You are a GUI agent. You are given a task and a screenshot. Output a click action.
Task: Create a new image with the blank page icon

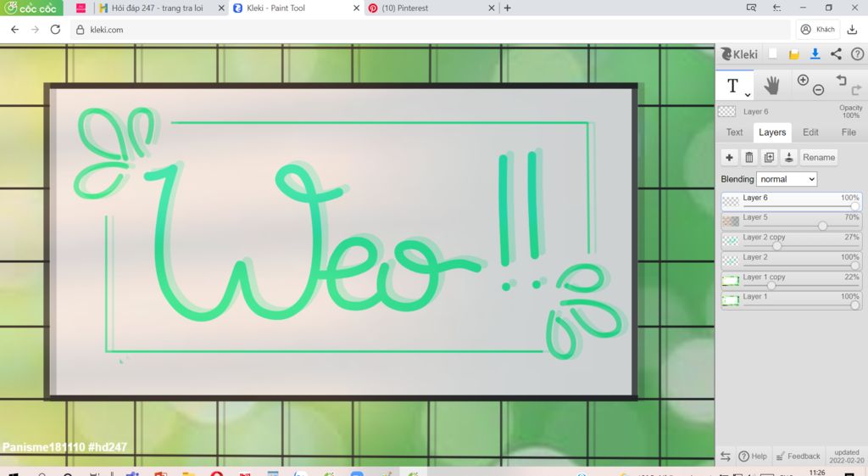click(773, 53)
